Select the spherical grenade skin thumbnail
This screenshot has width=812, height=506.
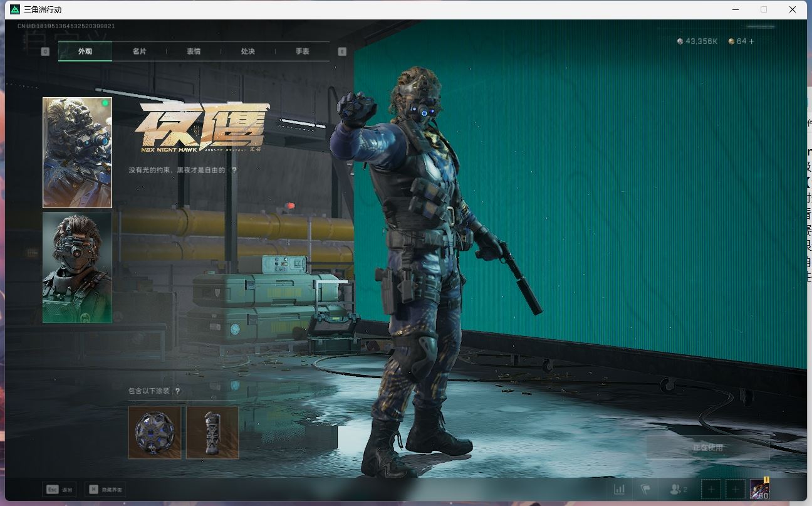[x=155, y=433]
